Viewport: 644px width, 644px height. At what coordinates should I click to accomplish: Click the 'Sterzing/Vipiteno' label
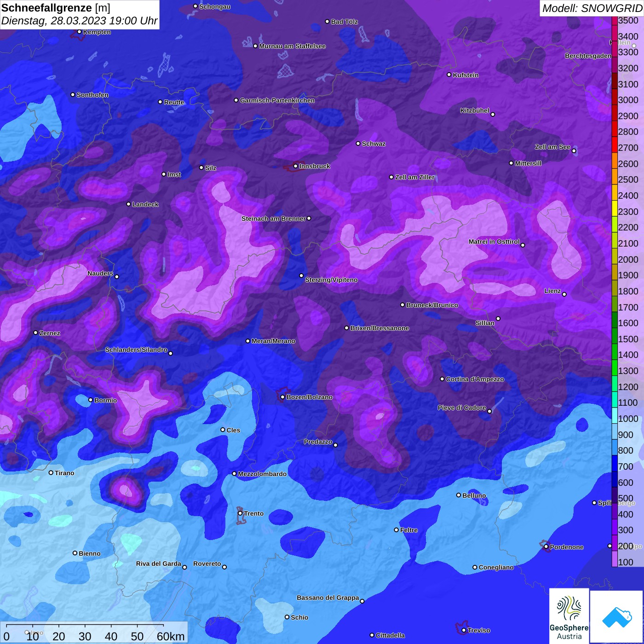pyautogui.click(x=331, y=280)
